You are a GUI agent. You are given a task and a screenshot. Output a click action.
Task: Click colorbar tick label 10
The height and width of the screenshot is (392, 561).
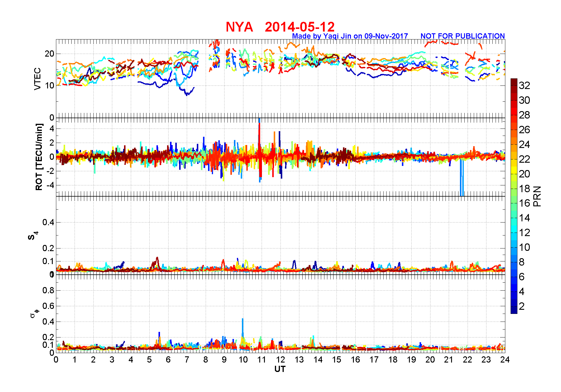[x=524, y=247]
